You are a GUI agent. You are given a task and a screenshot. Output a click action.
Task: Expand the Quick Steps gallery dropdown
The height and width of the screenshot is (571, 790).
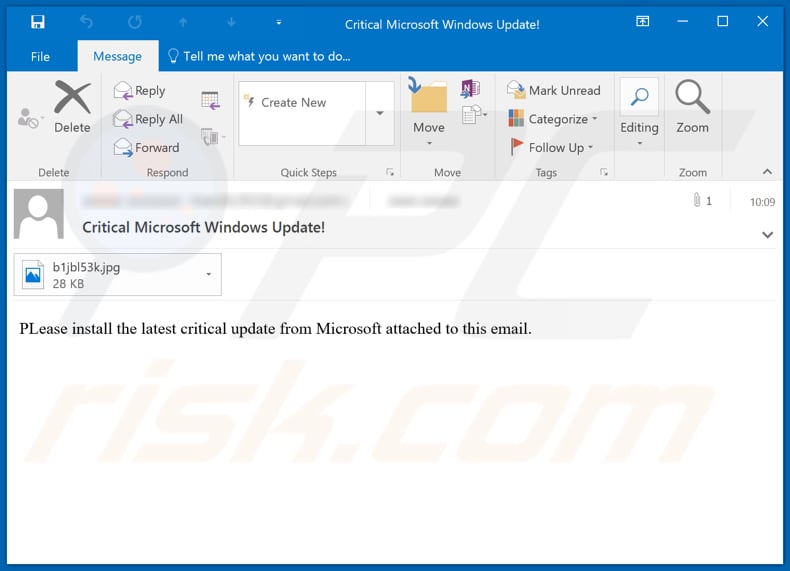(x=380, y=113)
